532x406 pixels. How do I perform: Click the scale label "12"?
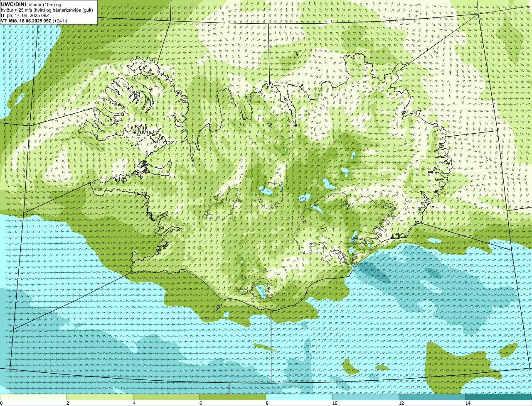click(401, 403)
